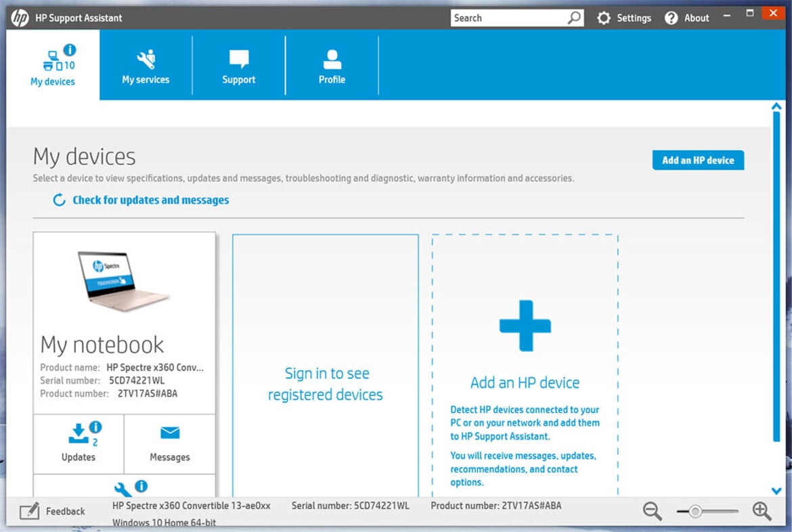Click the vertical scrollbar thumb
792x532 pixels.
777,277
